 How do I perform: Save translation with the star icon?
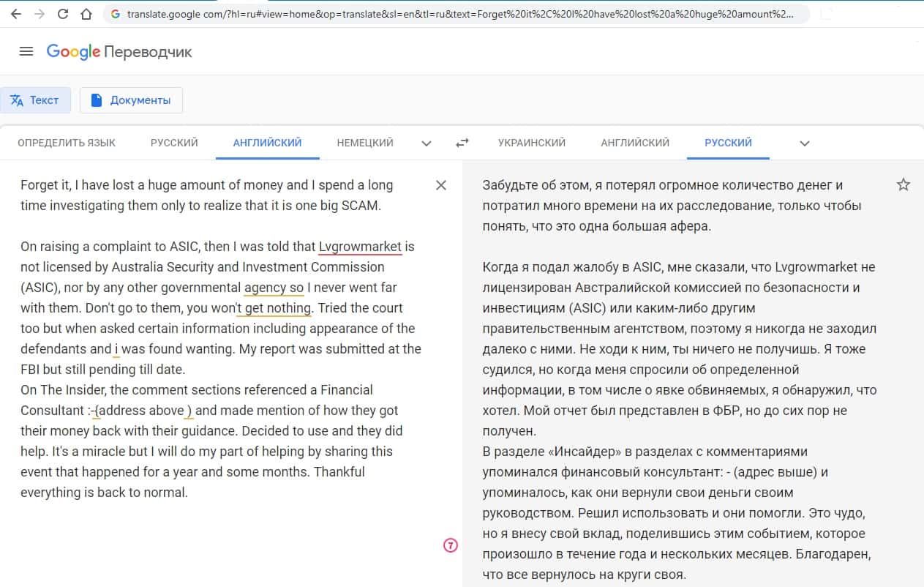point(904,184)
